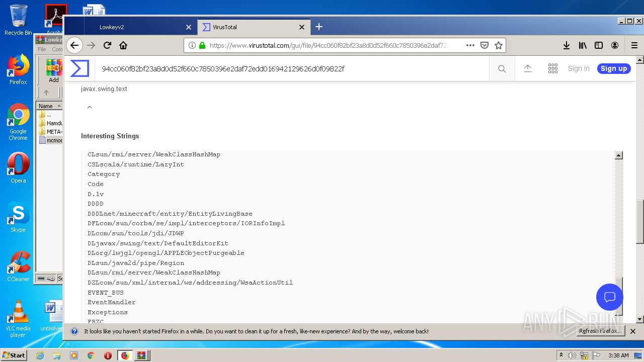
Task: Select the string EVENT_BUS
Action: pyautogui.click(x=106, y=293)
